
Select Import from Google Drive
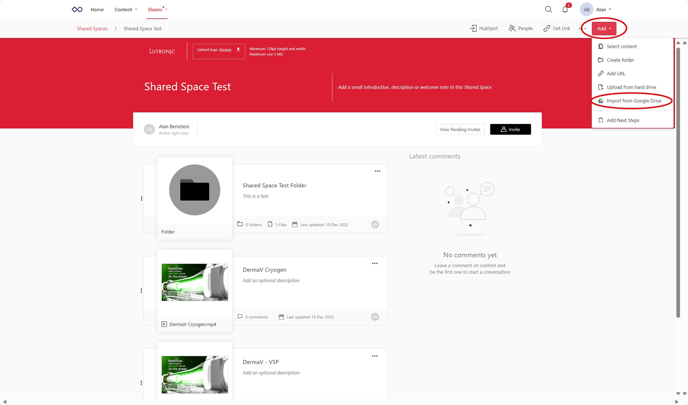pyautogui.click(x=633, y=101)
